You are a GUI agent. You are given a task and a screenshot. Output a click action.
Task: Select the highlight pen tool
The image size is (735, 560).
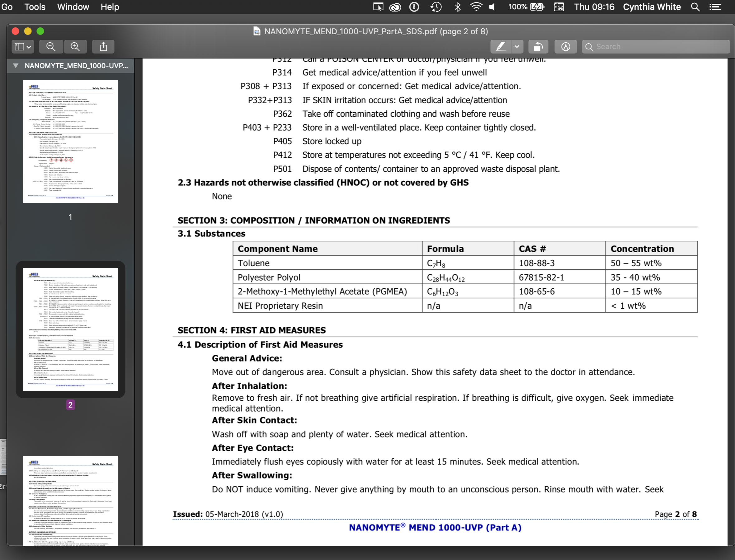tap(501, 47)
